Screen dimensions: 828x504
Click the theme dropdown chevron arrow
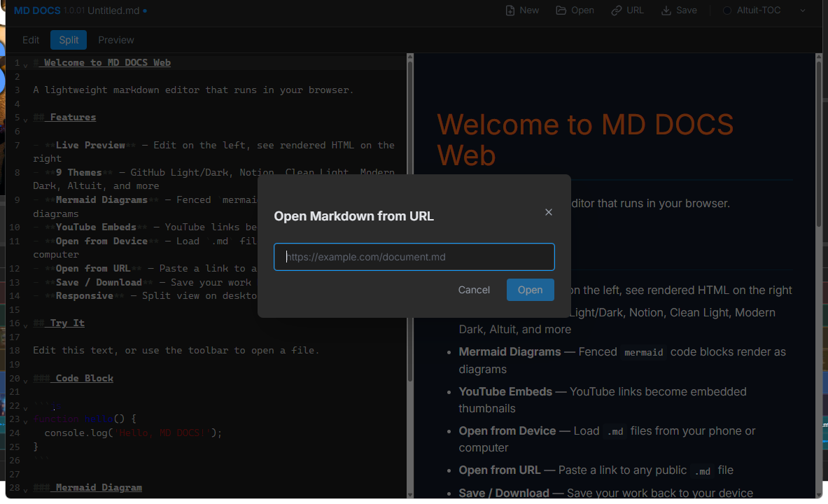click(x=803, y=10)
